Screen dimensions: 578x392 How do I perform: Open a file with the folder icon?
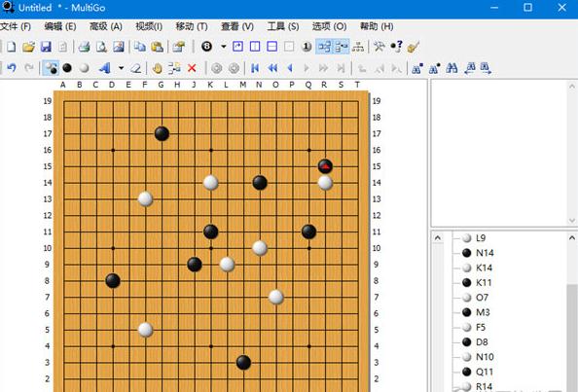[x=28, y=47]
